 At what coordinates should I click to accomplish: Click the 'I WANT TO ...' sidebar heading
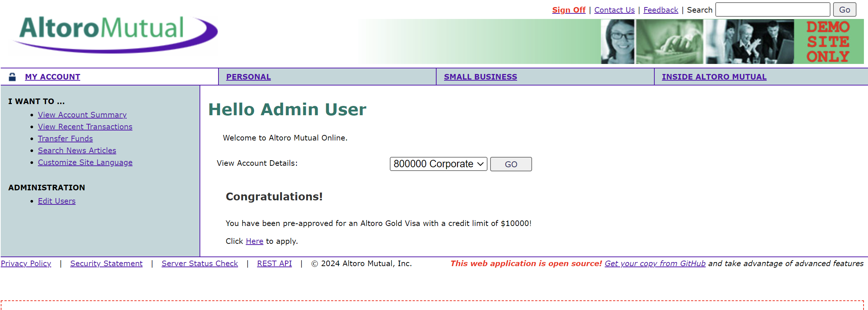pos(36,101)
